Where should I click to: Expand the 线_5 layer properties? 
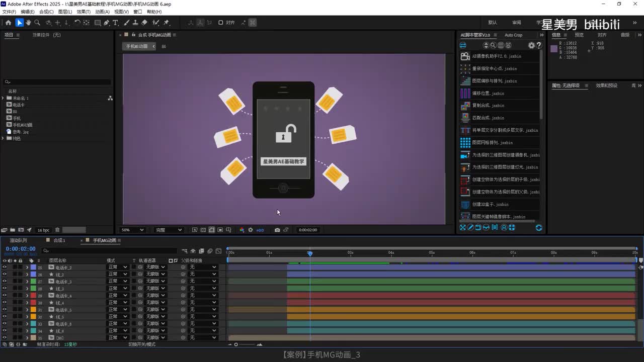point(27,317)
